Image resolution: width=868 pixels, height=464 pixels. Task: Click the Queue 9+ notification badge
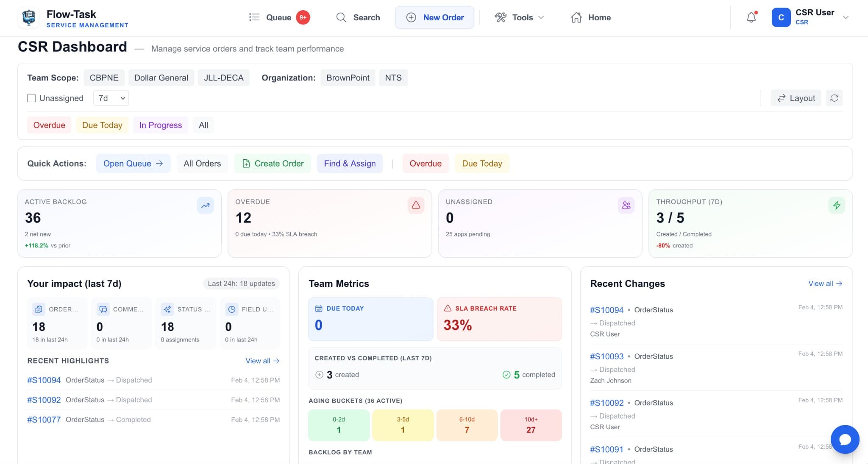click(303, 17)
